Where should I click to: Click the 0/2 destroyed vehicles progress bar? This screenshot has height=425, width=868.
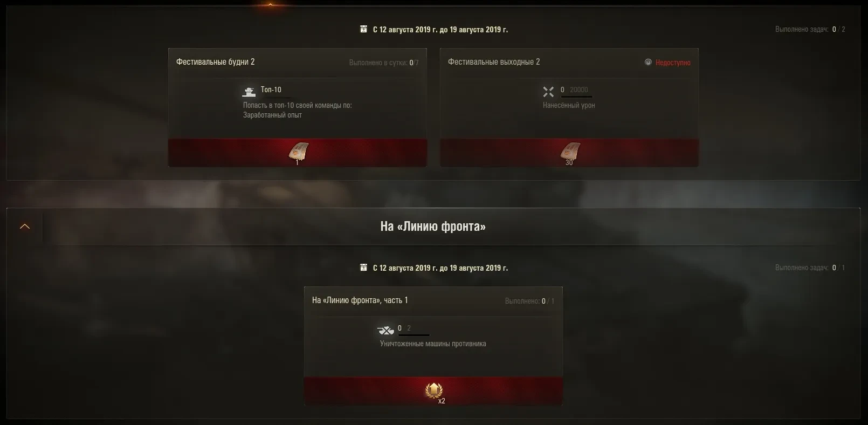[x=414, y=335]
